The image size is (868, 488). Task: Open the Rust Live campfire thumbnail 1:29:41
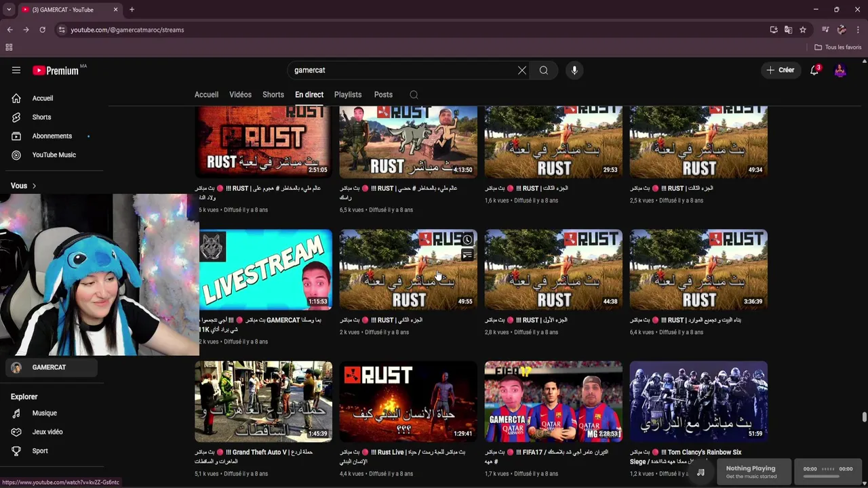tap(408, 402)
